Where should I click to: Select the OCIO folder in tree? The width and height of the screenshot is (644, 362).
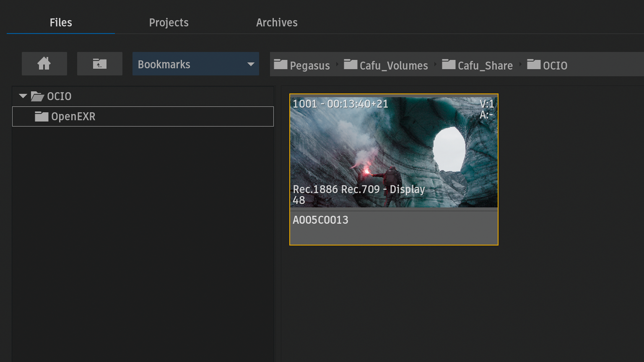pyautogui.click(x=51, y=96)
